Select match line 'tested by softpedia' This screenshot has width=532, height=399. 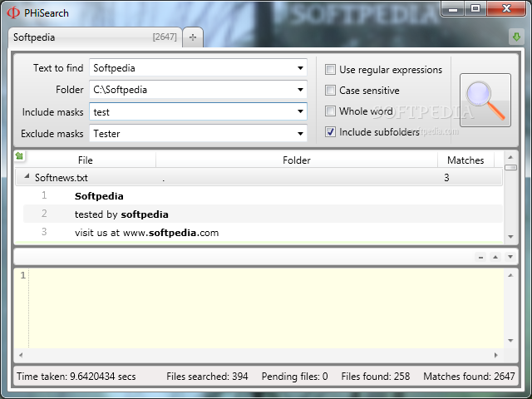point(263,214)
